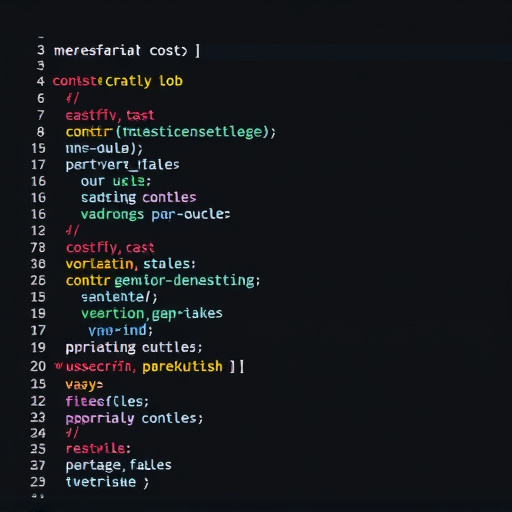Click the purple word "pporrialy"

pyautogui.click(x=100, y=419)
